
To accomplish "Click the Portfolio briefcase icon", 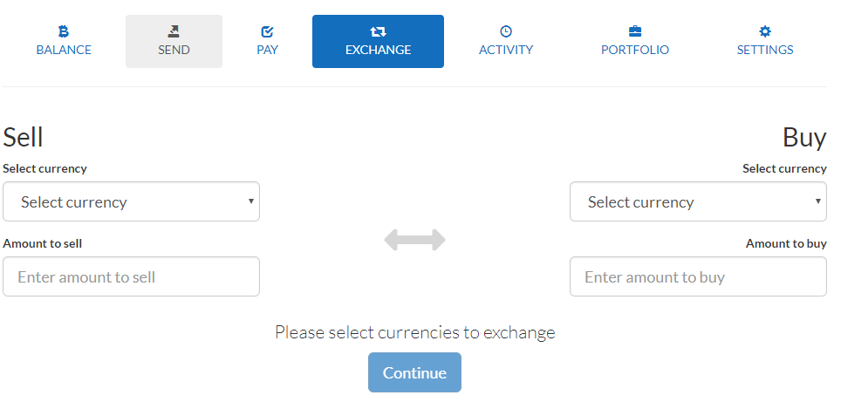I will 635,31.
